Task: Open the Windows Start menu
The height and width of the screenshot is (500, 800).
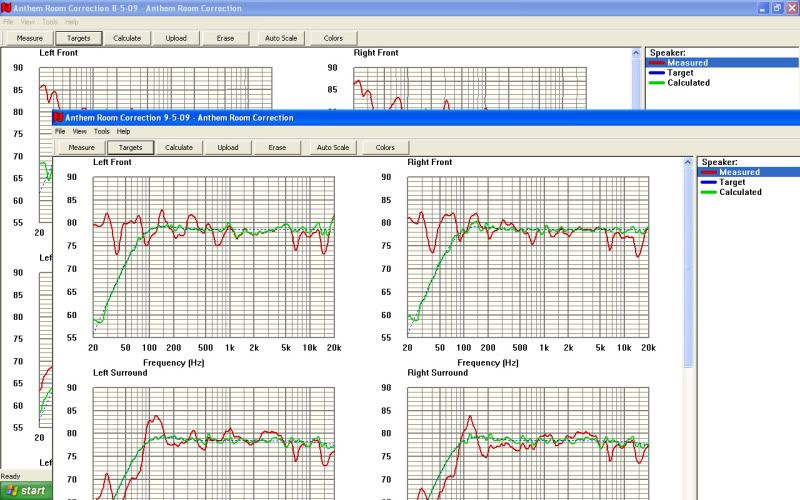Action: 25,491
